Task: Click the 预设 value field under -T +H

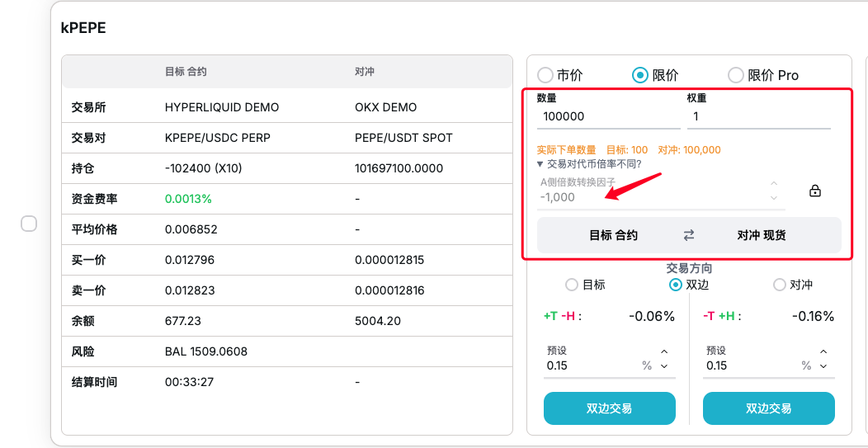Action: point(751,365)
